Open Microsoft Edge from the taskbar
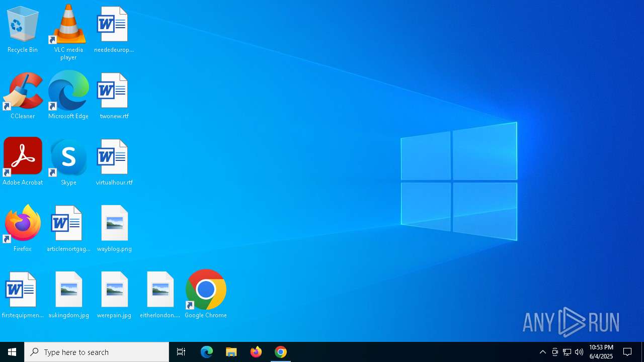This screenshot has height=362, width=644. click(x=207, y=352)
